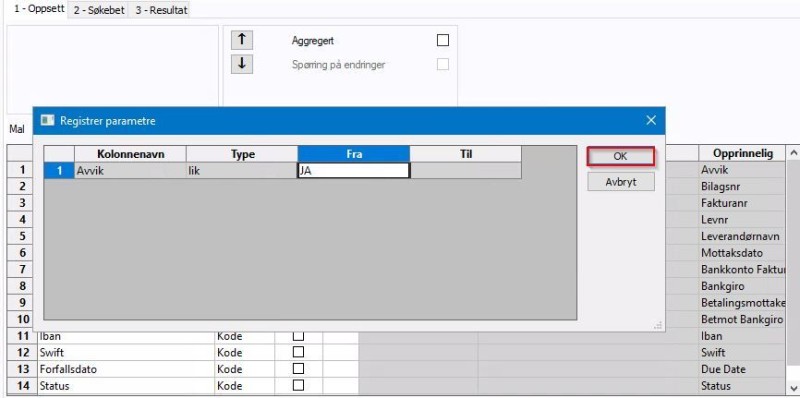
Task: Select the Iban name cell in row 11
Action: click(126, 336)
